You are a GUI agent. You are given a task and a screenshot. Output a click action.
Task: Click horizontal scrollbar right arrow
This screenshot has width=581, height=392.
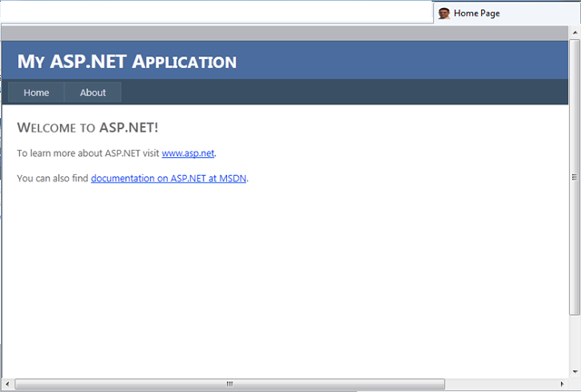pos(562,384)
